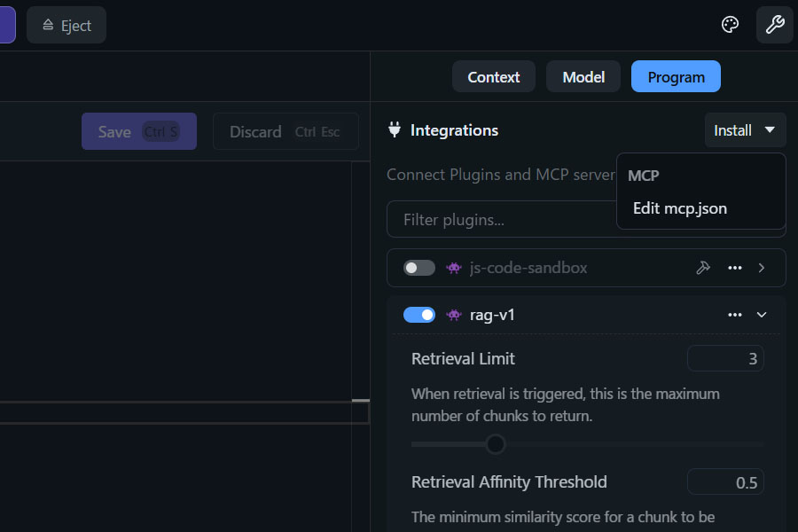Switch to the Context tab

click(494, 77)
